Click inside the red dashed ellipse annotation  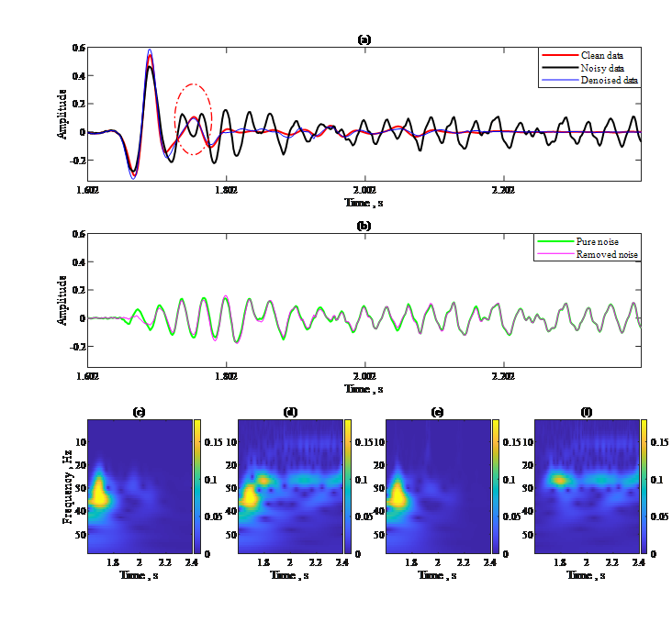(x=194, y=119)
